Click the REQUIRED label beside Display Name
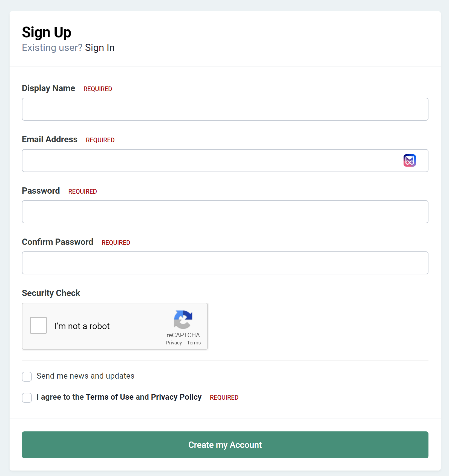Viewport: 449px width, 476px height. (x=97, y=89)
